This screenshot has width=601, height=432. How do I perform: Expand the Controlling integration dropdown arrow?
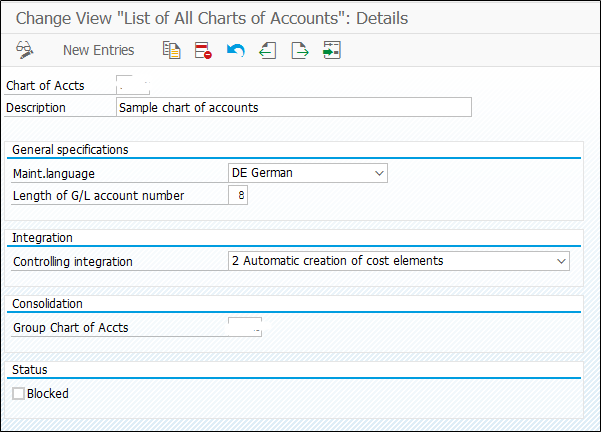coord(561,261)
